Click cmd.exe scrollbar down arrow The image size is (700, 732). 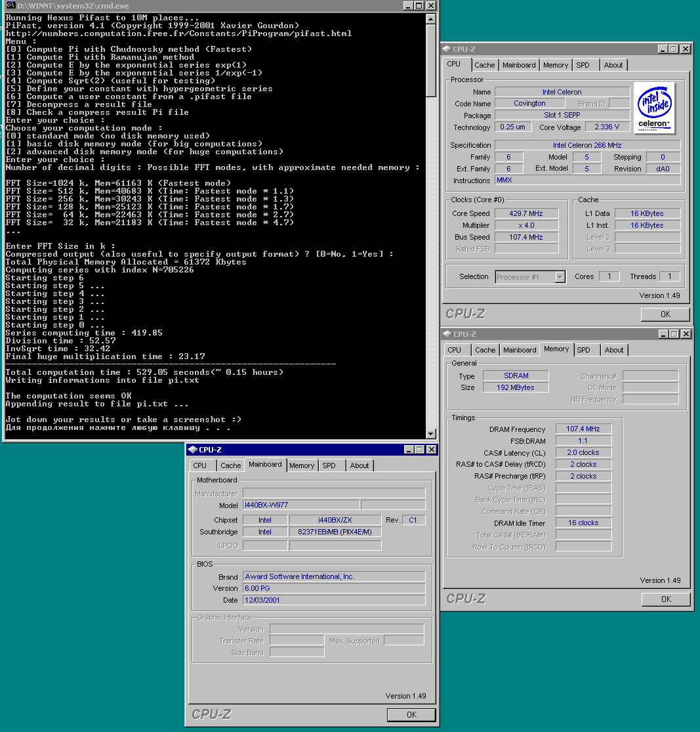pyautogui.click(x=431, y=434)
